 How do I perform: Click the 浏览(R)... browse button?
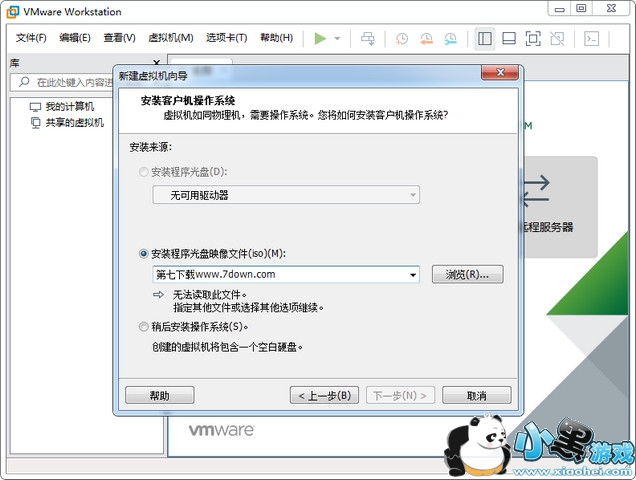[467, 275]
